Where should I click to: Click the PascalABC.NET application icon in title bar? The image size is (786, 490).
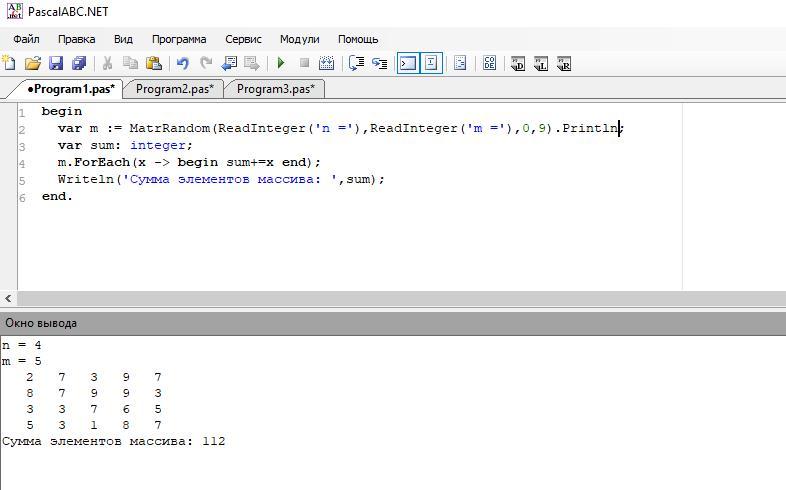pos(15,11)
